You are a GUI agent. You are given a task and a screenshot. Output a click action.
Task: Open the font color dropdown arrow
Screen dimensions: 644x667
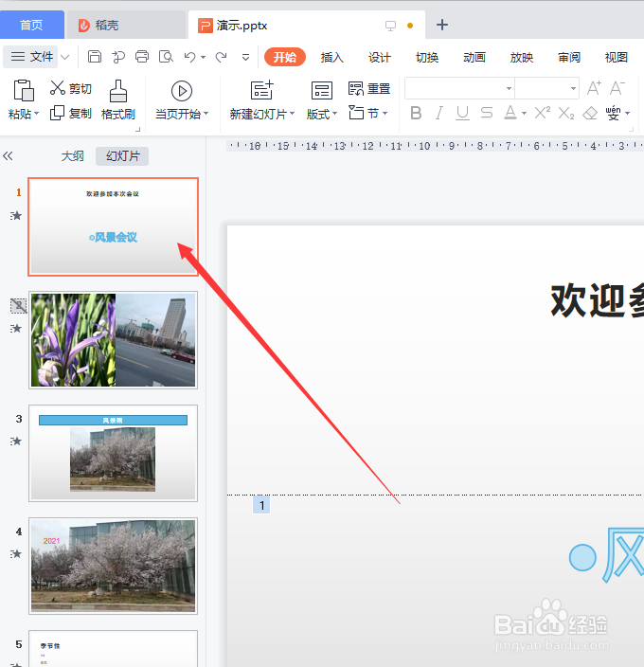524,113
